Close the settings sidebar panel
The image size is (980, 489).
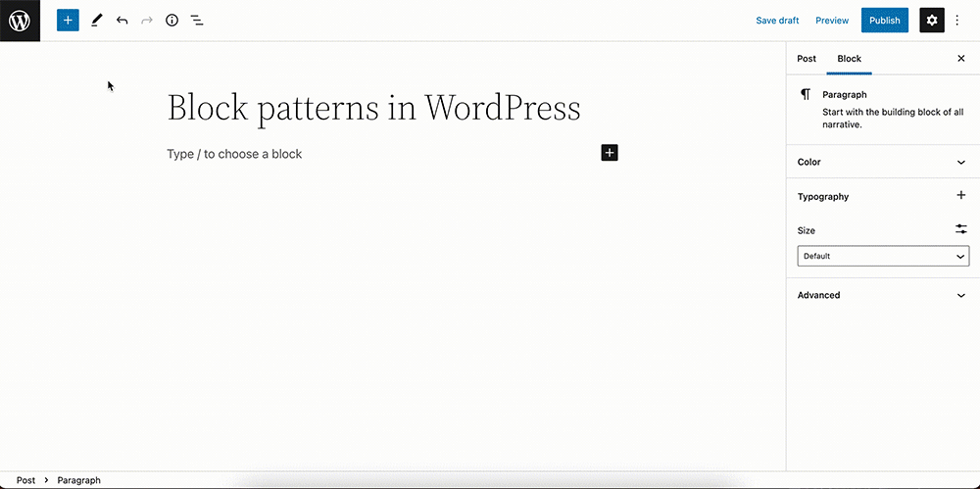pyautogui.click(x=961, y=58)
